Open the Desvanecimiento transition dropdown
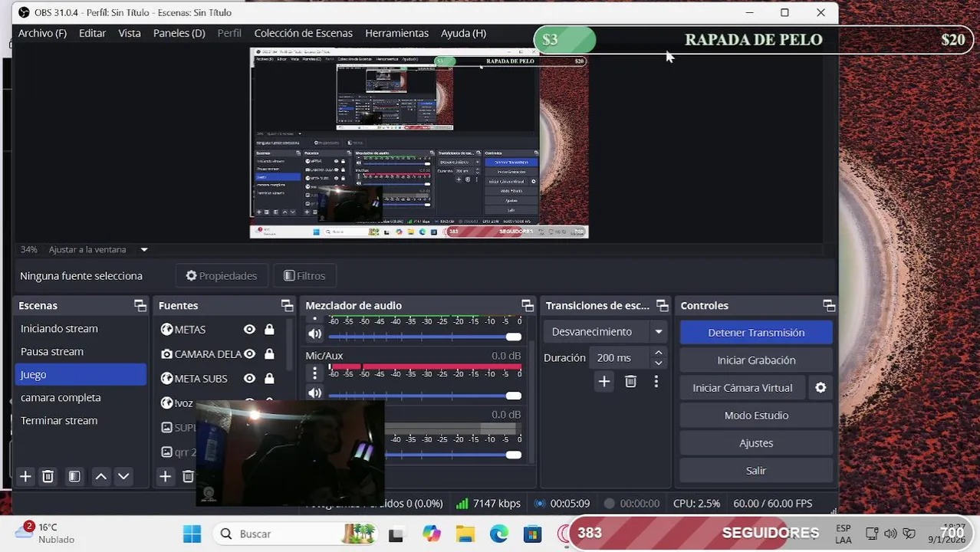The width and height of the screenshot is (980, 552). (603, 331)
